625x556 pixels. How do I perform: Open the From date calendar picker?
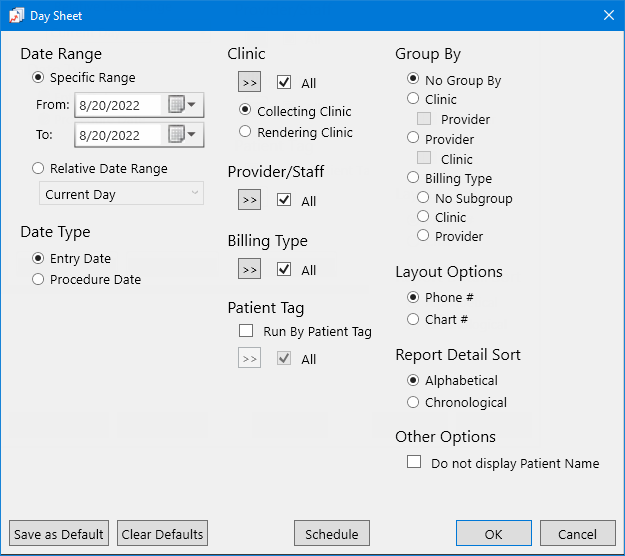tap(182, 105)
